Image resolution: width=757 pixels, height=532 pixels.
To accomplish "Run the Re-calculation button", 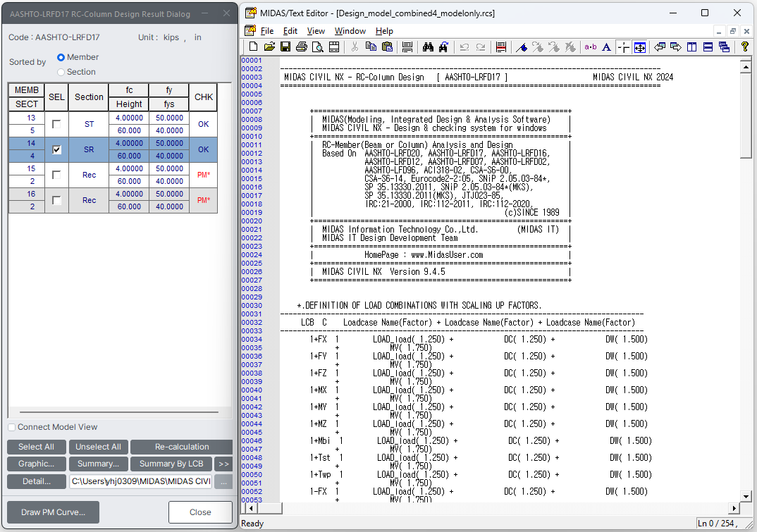I will coord(182,447).
